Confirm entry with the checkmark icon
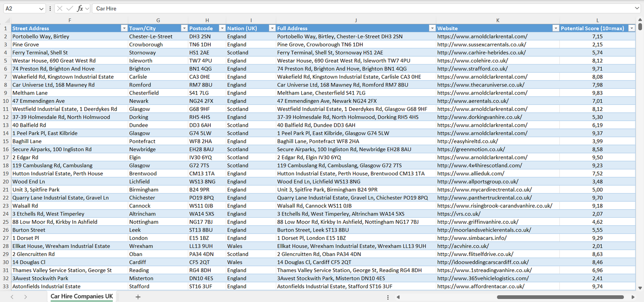 [70, 8]
